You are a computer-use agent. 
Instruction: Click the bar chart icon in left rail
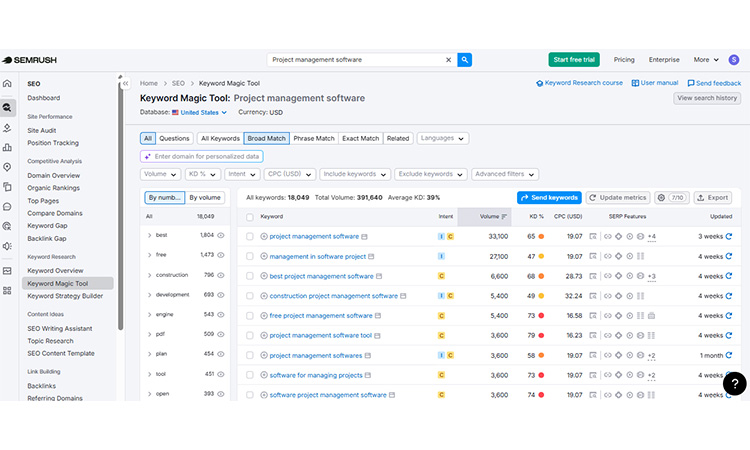point(7,147)
